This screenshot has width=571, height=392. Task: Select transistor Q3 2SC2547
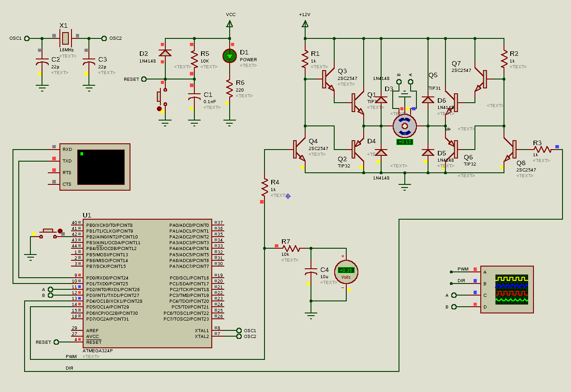(328, 79)
